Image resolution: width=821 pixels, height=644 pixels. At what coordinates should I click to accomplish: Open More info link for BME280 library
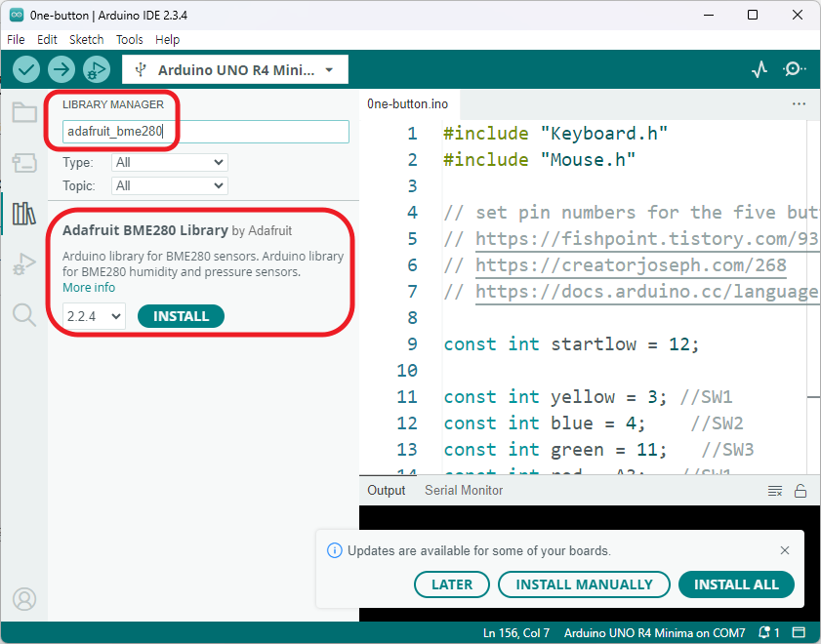89,287
